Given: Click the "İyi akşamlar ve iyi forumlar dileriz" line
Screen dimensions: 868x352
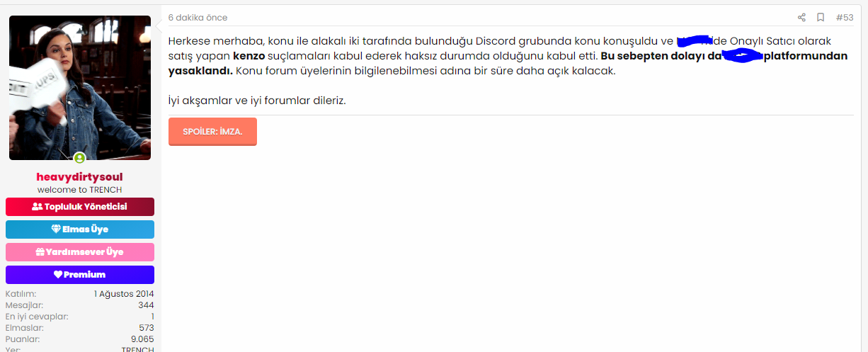Looking at the screenshot, I should 257,101.
